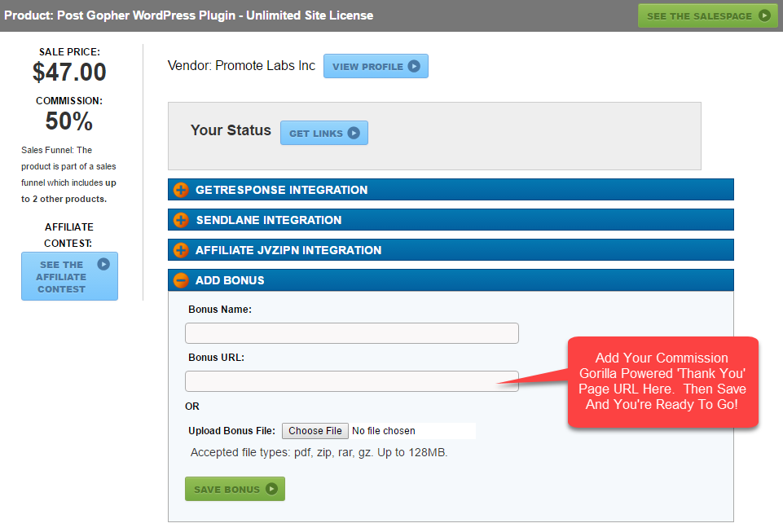
Task: Expand the GetResponse Integration plus icon
Action: 181,190
